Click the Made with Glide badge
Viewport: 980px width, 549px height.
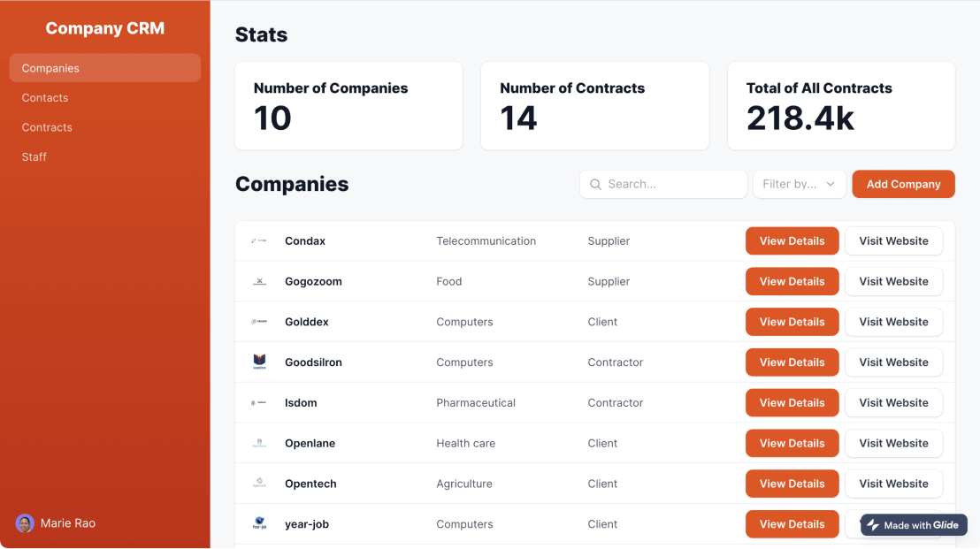click(914, 524)
